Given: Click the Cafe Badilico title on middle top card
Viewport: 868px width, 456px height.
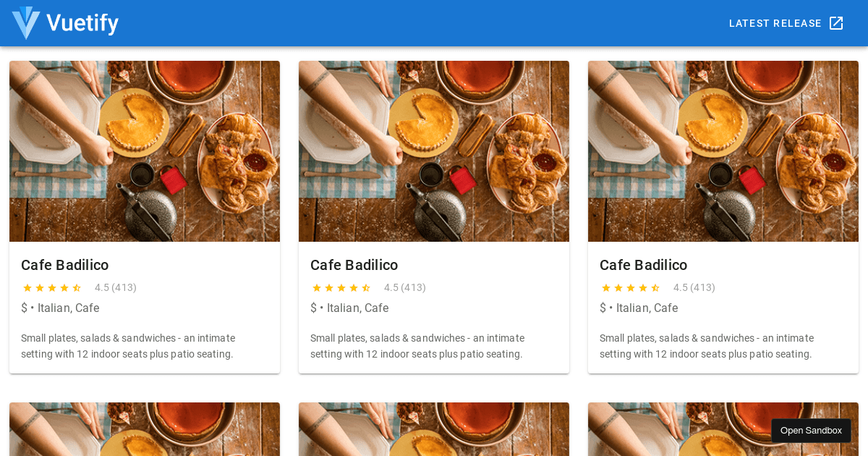Looking at the screenshot, I should tap(354, 265).
